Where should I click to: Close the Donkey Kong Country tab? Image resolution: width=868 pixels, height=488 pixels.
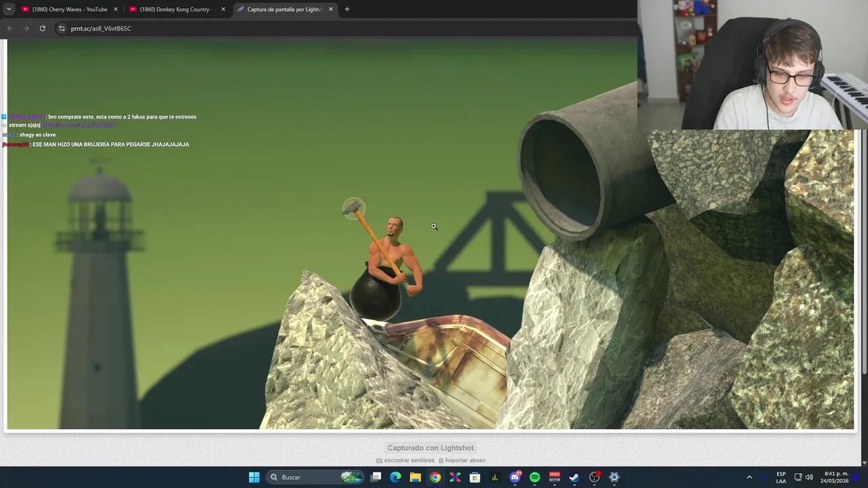pos(223,9)
